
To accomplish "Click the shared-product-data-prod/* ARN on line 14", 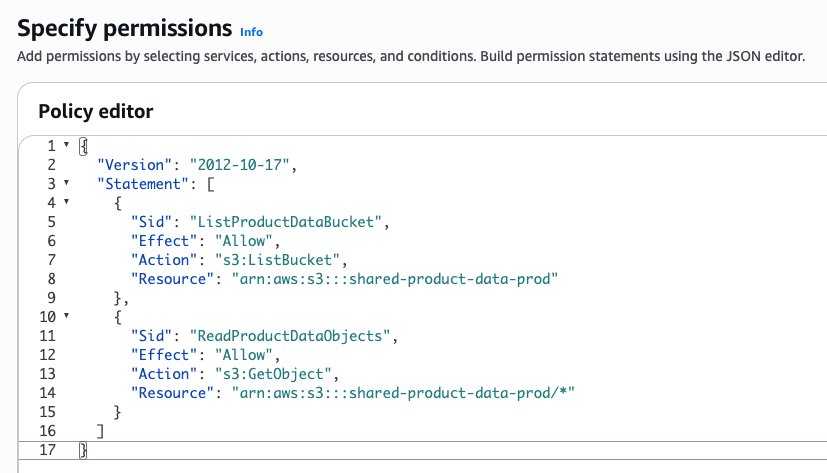I will pos(403,393).
